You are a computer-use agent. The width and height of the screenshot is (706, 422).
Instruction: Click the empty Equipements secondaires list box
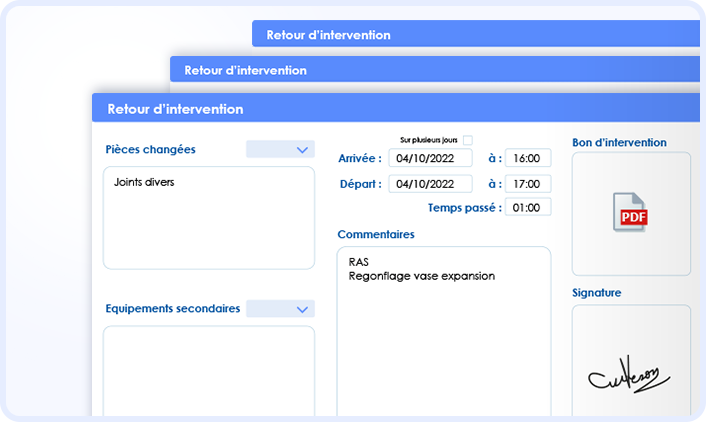tap(208, 371)
